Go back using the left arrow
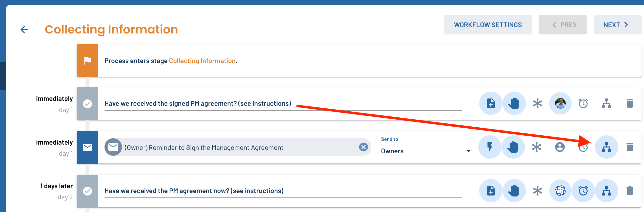Image resolution: width=644 pixels, height=212 pixels. point(24,29)
